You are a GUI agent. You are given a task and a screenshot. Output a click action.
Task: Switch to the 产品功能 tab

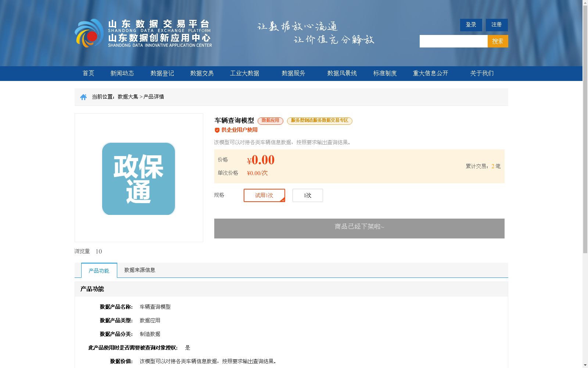[99, 270]
